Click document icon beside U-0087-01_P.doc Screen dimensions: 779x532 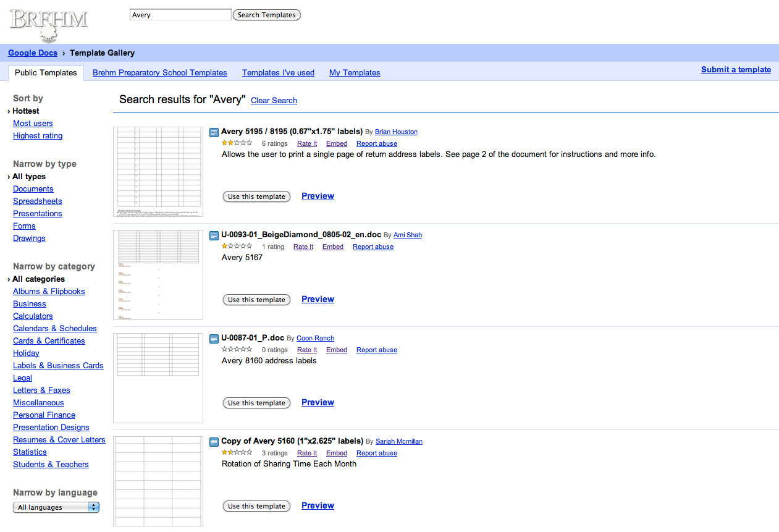pyautogui.click(x=214, y=339)
